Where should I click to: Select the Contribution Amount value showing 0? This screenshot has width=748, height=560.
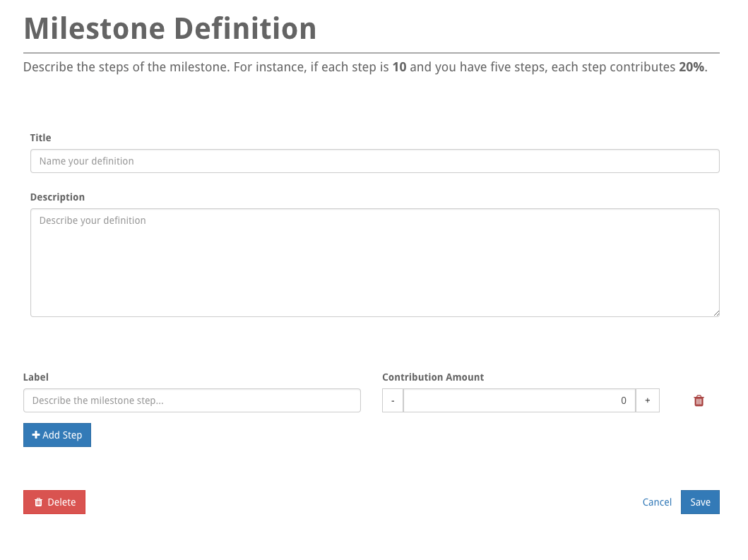519,400
